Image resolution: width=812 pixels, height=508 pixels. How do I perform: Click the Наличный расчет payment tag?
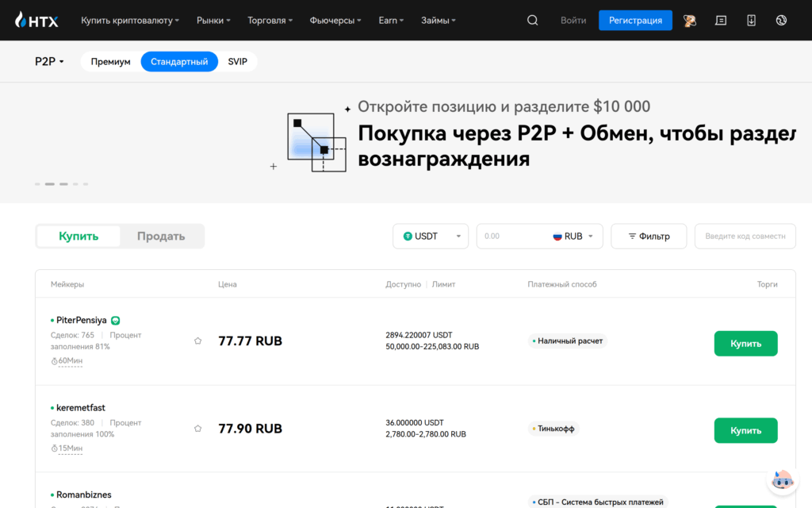(x=567, y=341)
